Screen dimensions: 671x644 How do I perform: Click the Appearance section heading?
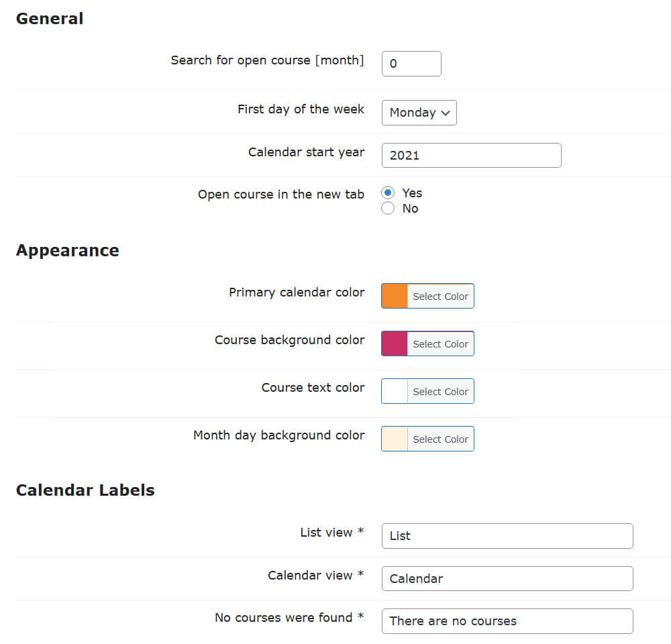67,251
